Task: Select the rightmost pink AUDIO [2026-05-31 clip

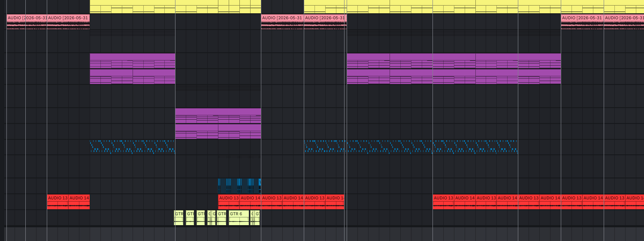Action: [624, 21]
